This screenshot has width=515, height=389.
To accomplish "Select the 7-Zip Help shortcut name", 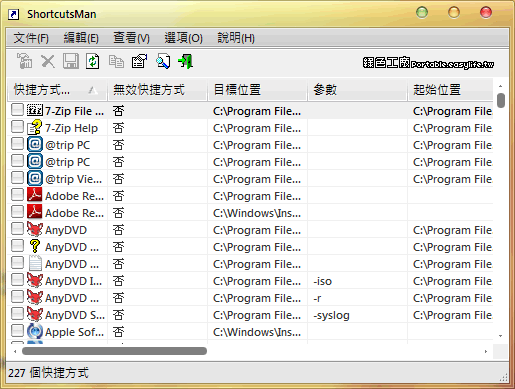I will (71, 128).
